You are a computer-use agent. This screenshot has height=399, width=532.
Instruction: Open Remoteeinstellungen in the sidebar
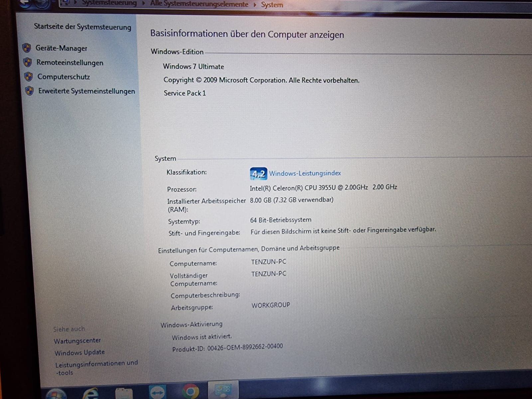(70, 63)
